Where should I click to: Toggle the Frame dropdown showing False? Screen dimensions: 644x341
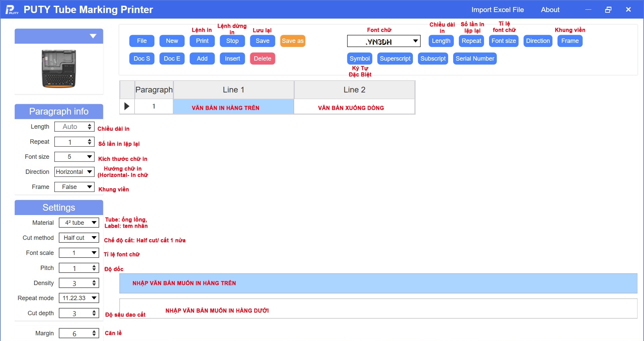[x=89, y=187]
